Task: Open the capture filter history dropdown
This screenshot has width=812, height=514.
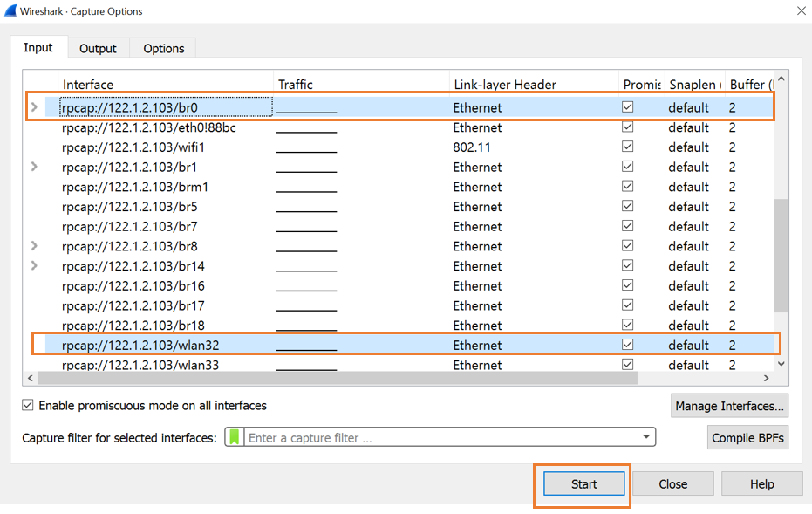Action: tap(646, 437)
